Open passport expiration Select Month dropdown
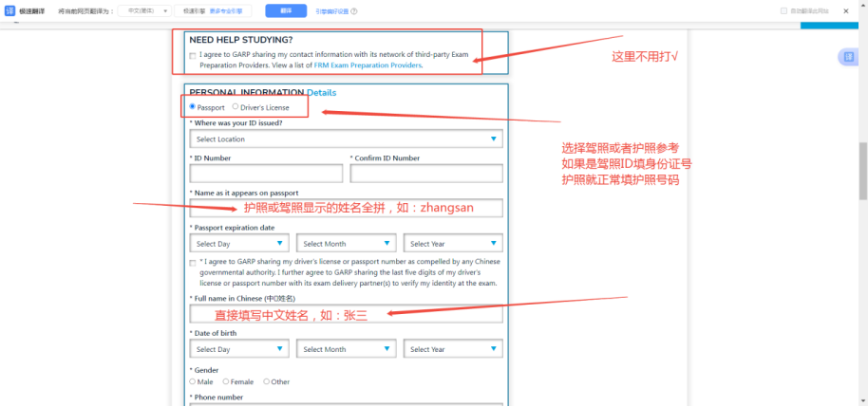This screenshot has width=868, height=407. click(346, 244)
